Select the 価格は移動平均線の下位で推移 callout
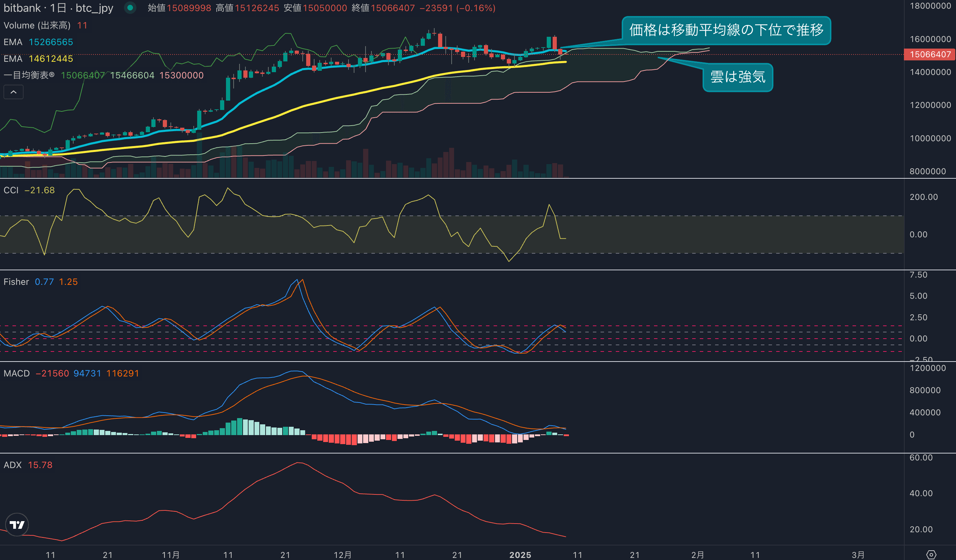 [726, 30]
